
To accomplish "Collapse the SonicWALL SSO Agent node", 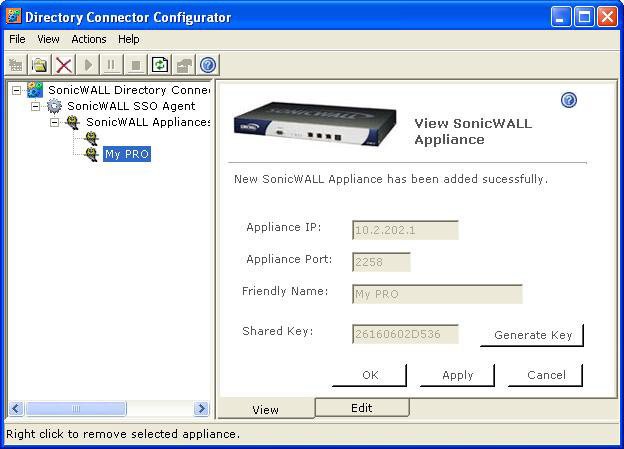I will coord(35,106).
